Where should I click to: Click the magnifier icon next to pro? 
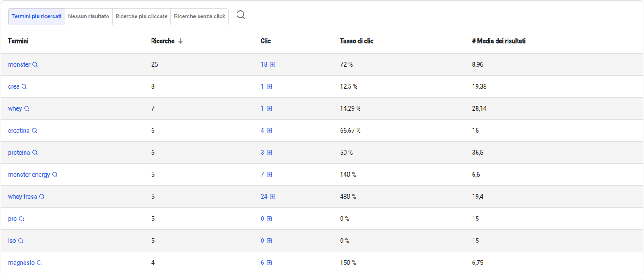pyautogui.click(x=22, y=219)
